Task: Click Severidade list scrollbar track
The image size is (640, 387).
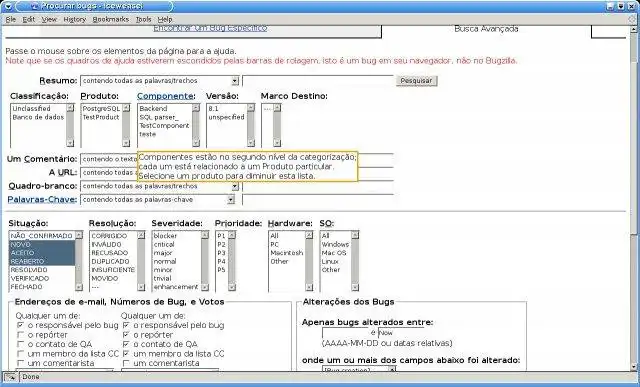Action: 205,261
